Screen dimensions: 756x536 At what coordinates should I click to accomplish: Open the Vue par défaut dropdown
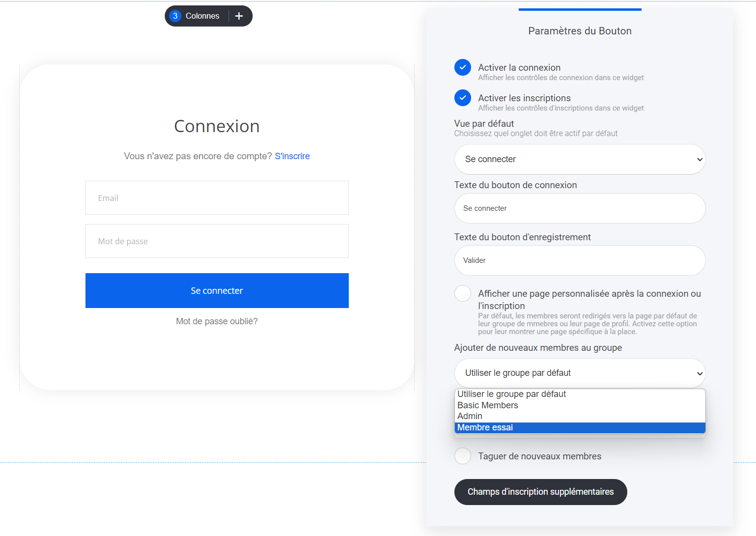pyautogui.click(x=580, y=159)
